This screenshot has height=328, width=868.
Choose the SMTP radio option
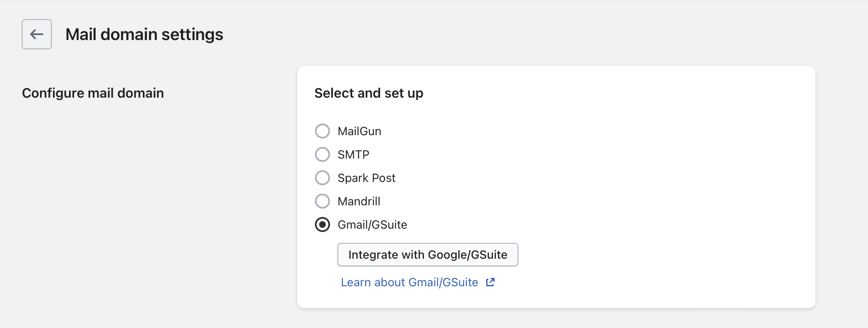[322, 154]
